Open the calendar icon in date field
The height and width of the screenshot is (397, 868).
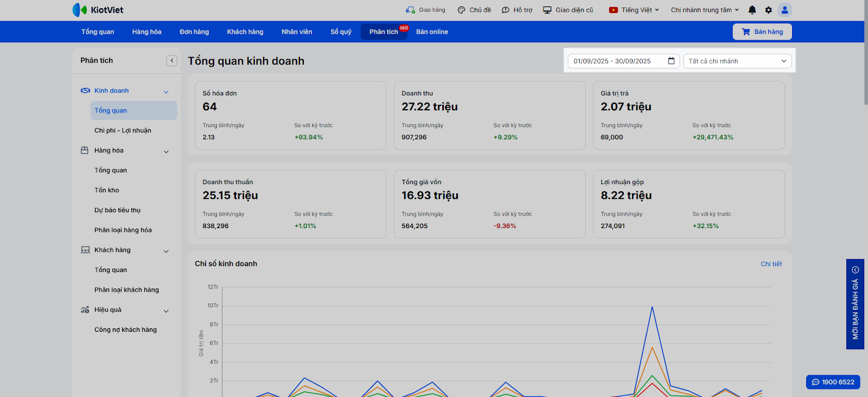click(x=671, y=61)
